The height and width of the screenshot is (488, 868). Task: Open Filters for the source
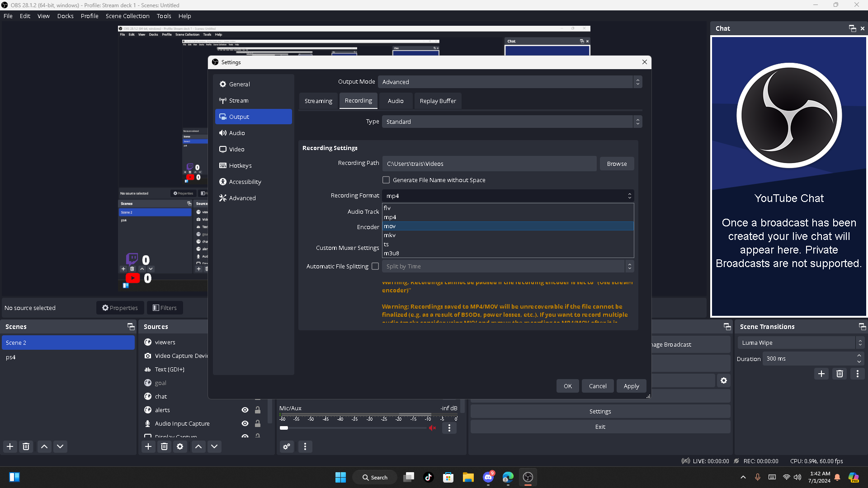(165, 308)
